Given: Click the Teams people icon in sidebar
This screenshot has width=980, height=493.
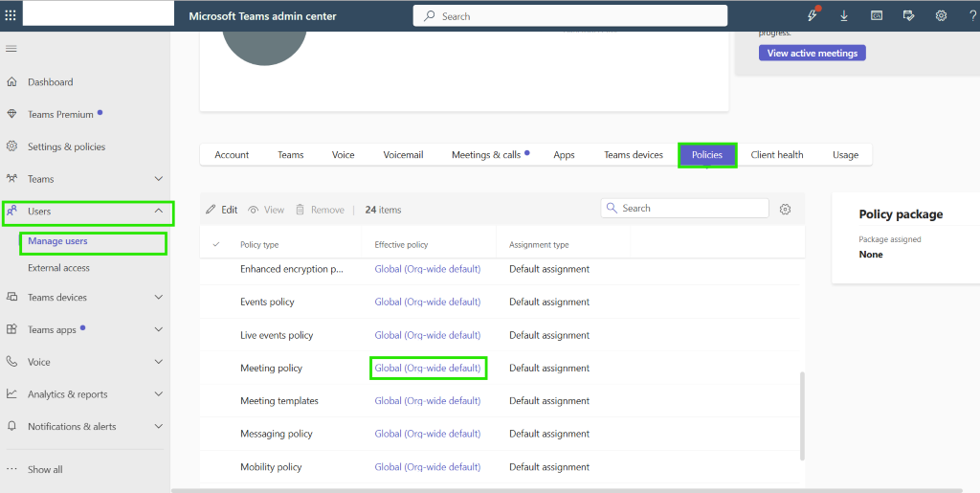Looking at the screenshot, I should (x=11, y=179).
